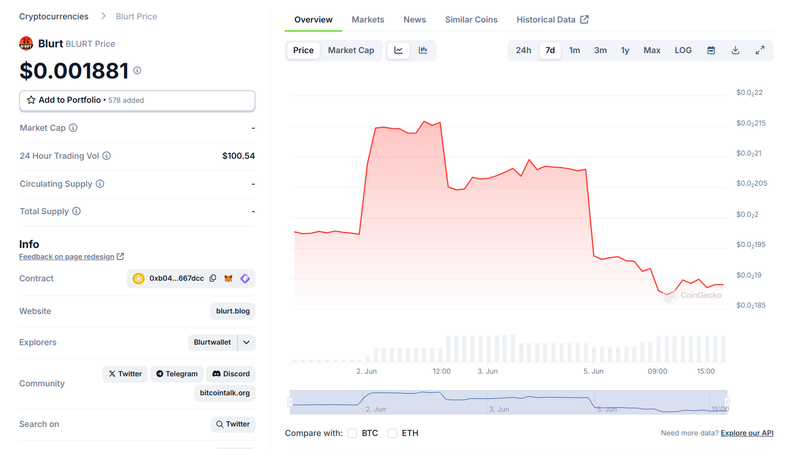The height and width of the screenshot is (449, 800).
Task: Expand the Explorers dropdown arrow
Action: pos(246,342)
